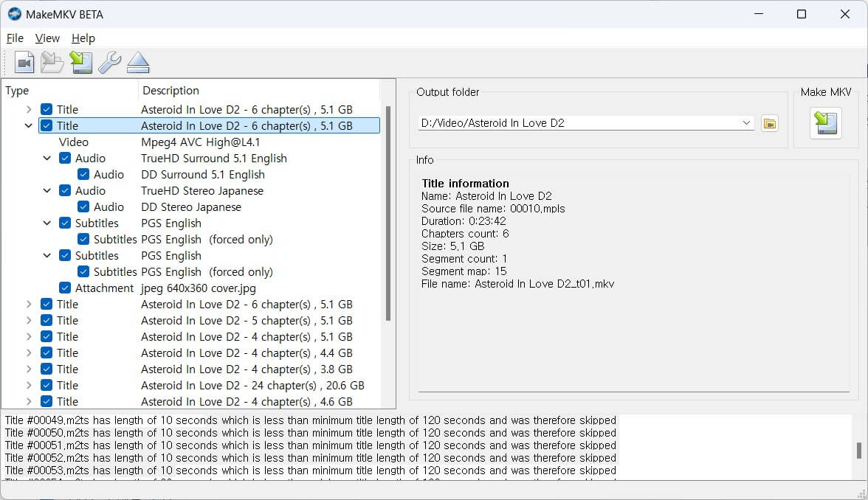Open the Help menu

[83, 38]
